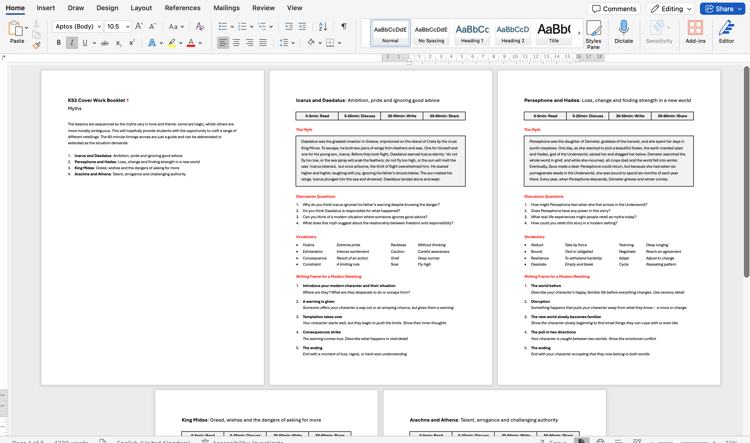Apply the red font color swatch
750x443 pixels.
pyautogui.click(x=191, y=43)
